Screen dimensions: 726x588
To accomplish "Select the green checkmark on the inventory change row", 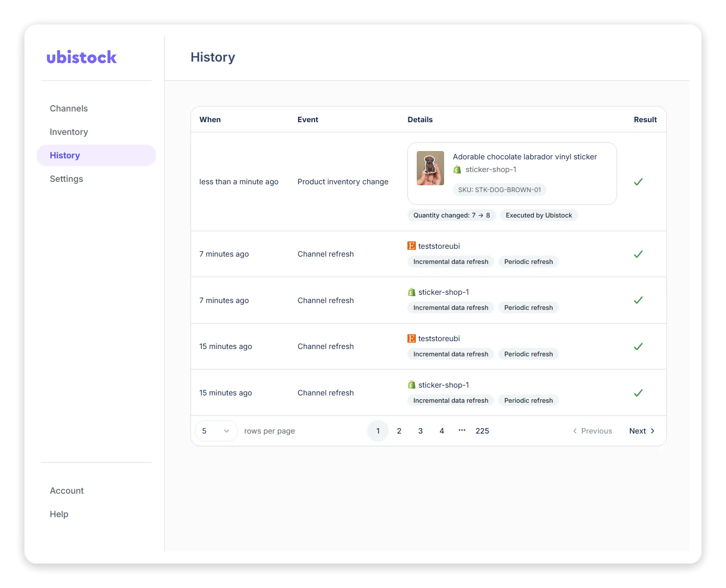I will click(x=638, y=182).
